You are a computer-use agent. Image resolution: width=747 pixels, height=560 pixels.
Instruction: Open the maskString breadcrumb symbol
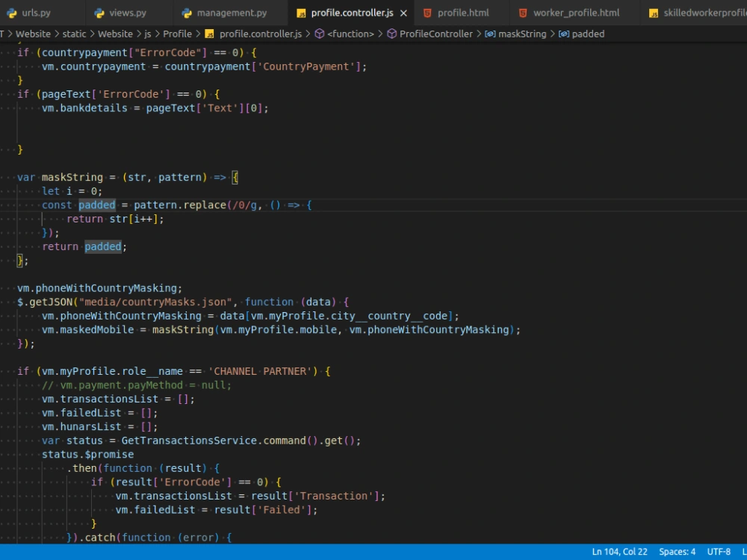pos(522,34)
